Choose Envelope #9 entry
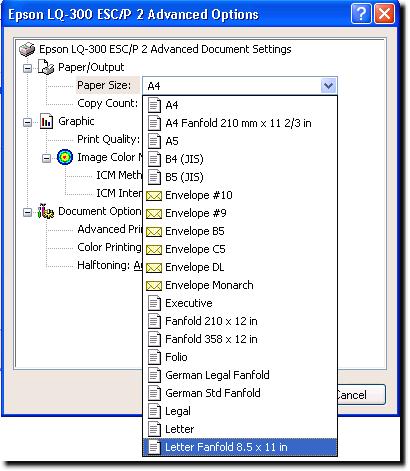Image resolution: width=410 pixels, height=471 pixels. [240, 213]
